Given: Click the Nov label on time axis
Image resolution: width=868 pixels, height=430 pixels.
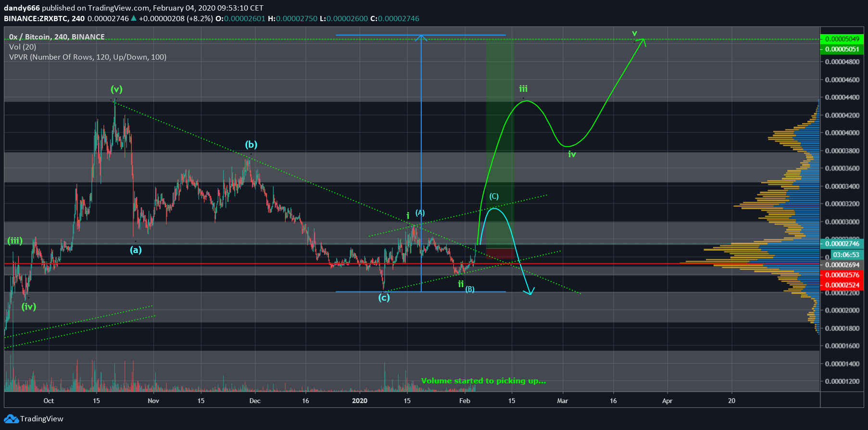Looking at the screenshot, I should [x=153, y=401].
